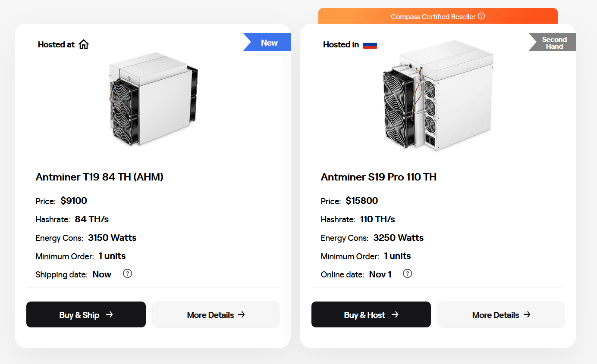Click the arrow on Buy & Ship button
Viewport: 597px width, 364px height.
(110, 314)
